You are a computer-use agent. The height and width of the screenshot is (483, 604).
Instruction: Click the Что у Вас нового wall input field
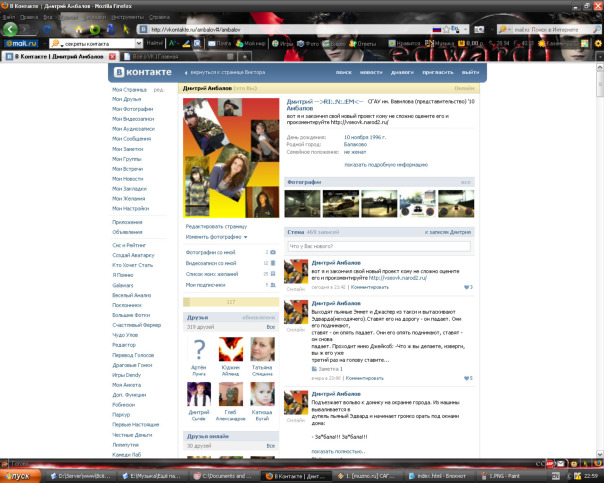(x=379, y=246)
